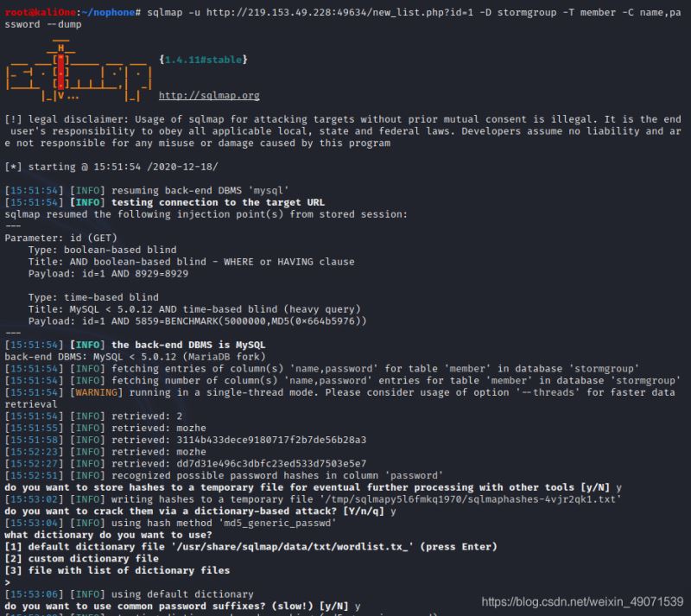The image size is (691, 616).
Task: Click 'back-end DBMS: MySQL < 5.0.12' line
Action: (x=135, y=357)
